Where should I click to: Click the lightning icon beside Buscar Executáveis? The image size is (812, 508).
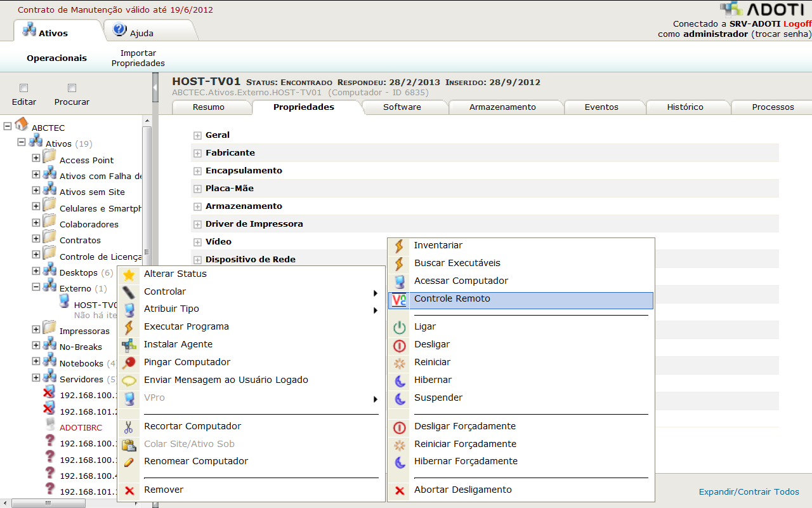click(400, 264)
